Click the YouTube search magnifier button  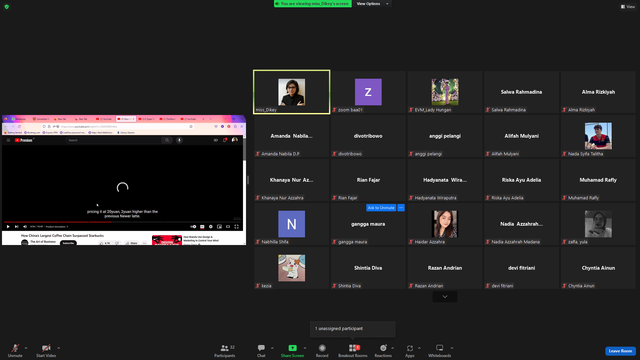[167, 140]
